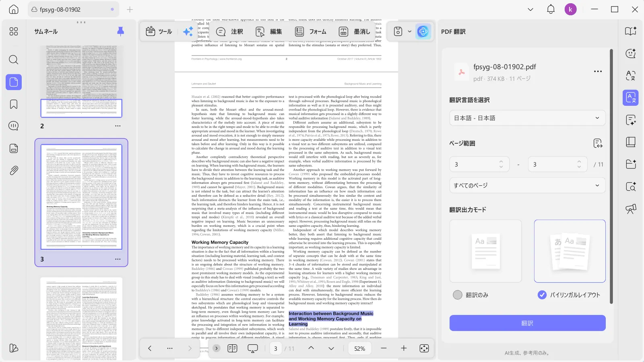
Task: Click the end page range field showing 3
Action: (x=557, y=164)
